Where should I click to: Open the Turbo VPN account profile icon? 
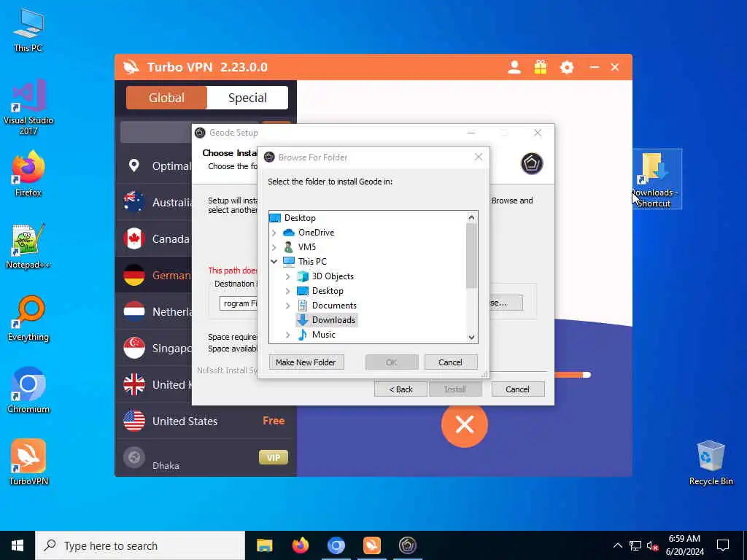[x=514, y=67]
